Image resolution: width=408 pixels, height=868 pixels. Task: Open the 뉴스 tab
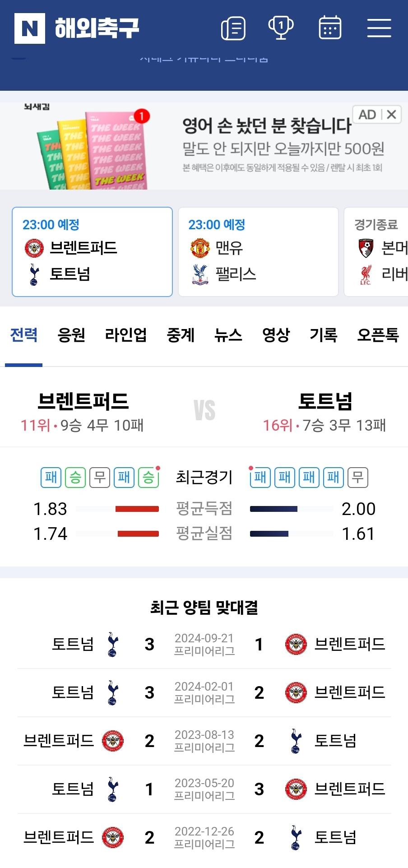pos(228,335)
